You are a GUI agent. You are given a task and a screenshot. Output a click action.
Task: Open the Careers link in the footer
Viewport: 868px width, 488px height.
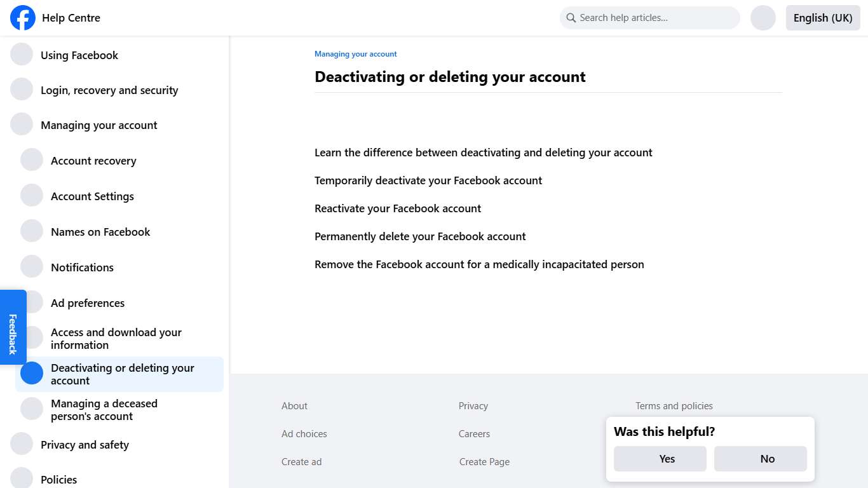(474, 433)
